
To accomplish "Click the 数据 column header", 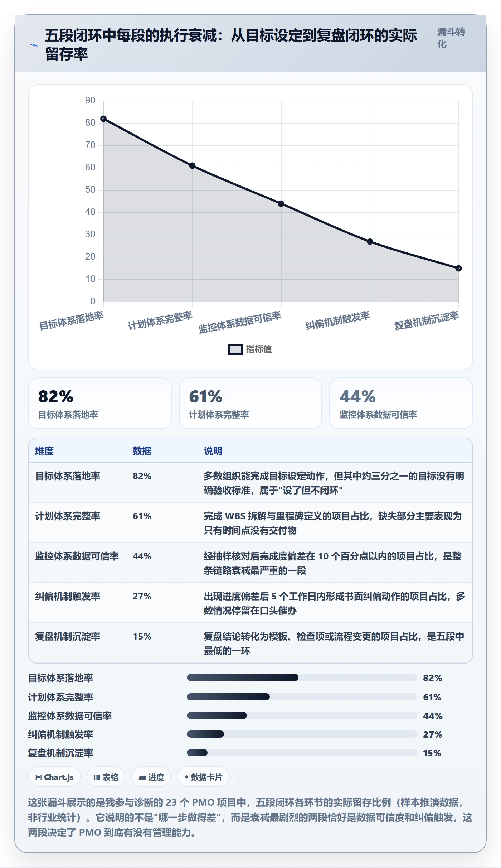I will [142, 451].
